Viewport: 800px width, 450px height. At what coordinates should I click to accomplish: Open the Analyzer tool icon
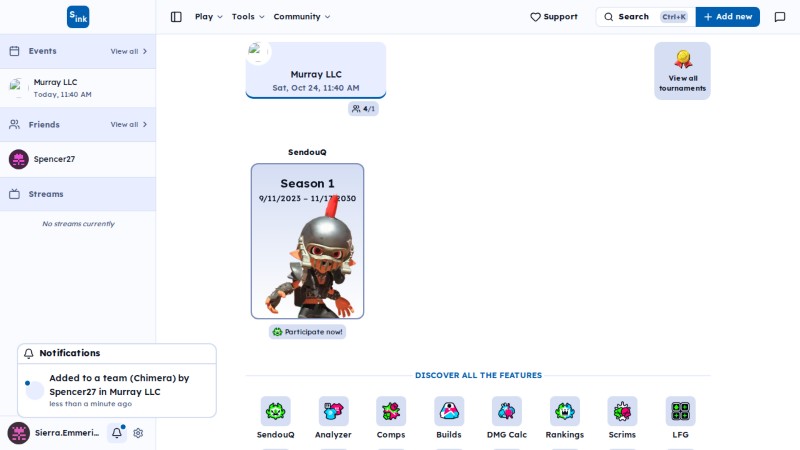(x=333, y=411)
